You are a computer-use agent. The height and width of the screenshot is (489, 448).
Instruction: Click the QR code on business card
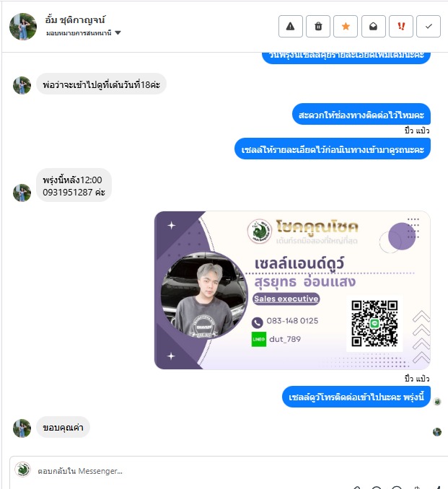tap(374, 323)
